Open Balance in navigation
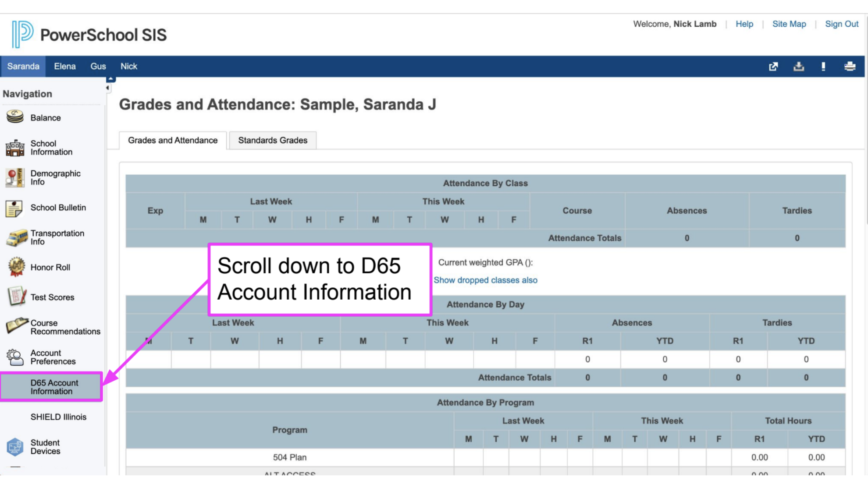 coord(46,118)
